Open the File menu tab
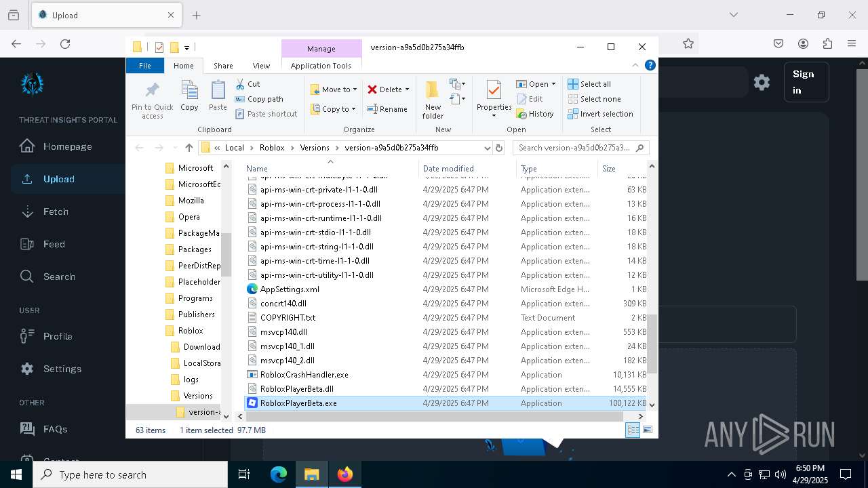 [145, 66]
